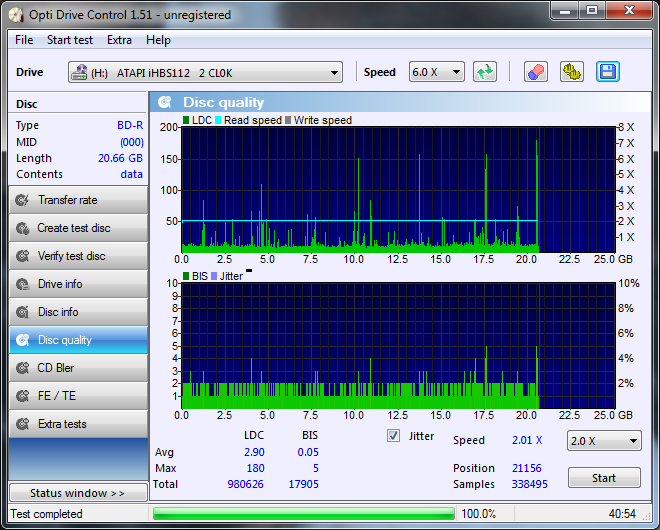Click the eraser disc icon
The height and width of the screenshot is (530, 660).
click(x=535, y=72)
